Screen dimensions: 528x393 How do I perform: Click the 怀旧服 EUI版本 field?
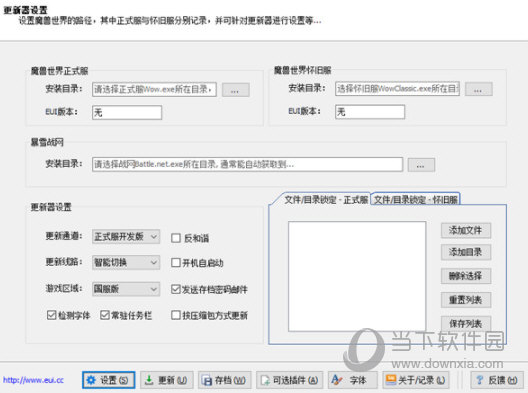(370, 112)
